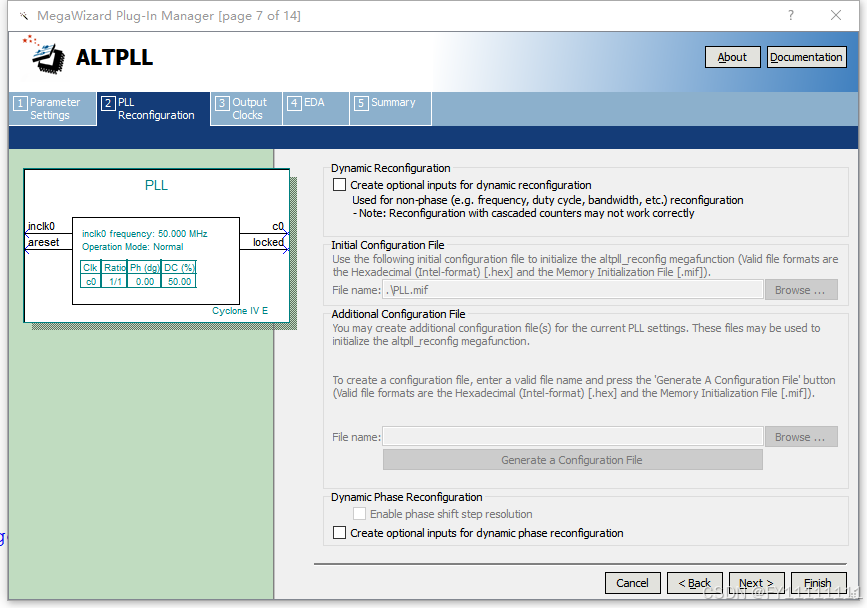
Task: Click Browse next to PLL.mif file
Action: [801, 290]
